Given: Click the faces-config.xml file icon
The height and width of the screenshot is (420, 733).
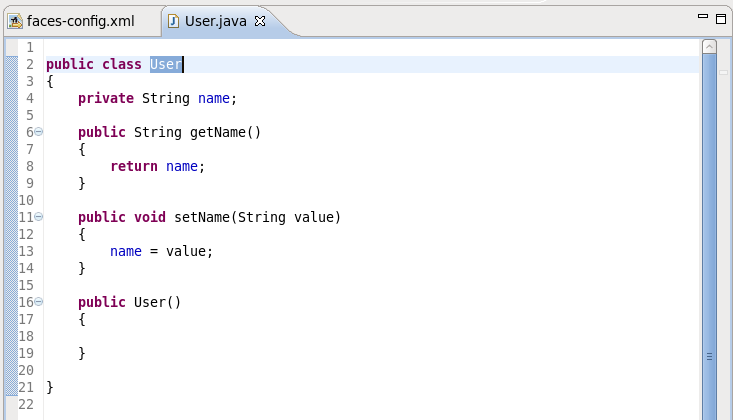Looking at the screenshot, I should 15,21.
